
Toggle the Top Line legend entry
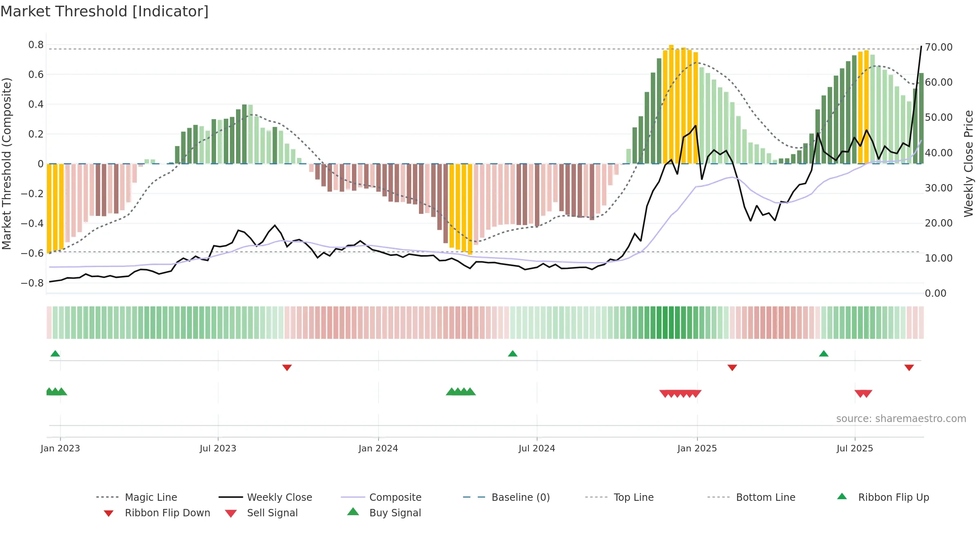pyautogui.click(x=619, y=497)
